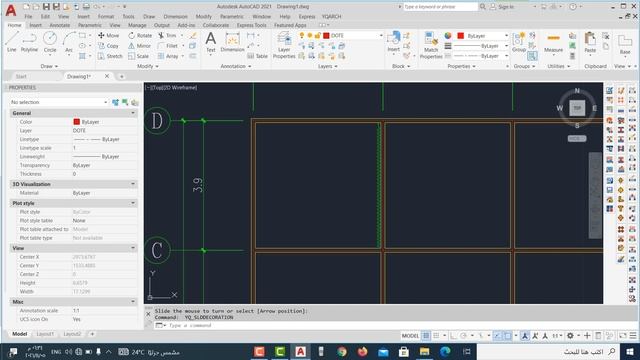Click the AutoCAD application menu logo
640x360 pixels.
11,10
